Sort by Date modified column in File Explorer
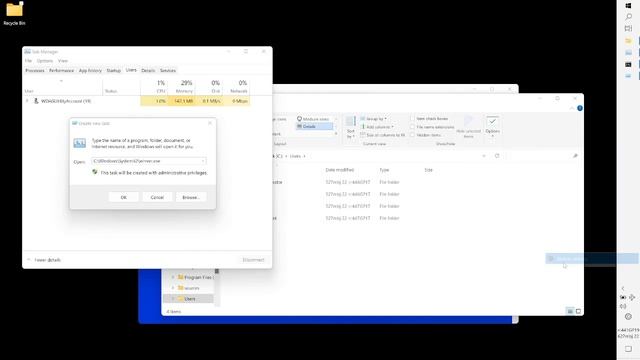 pos(340,170)
